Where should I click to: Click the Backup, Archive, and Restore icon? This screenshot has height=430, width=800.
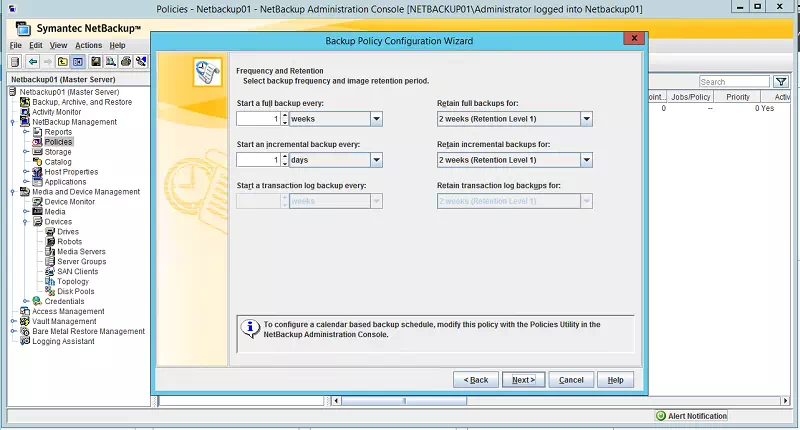[24, 102]
